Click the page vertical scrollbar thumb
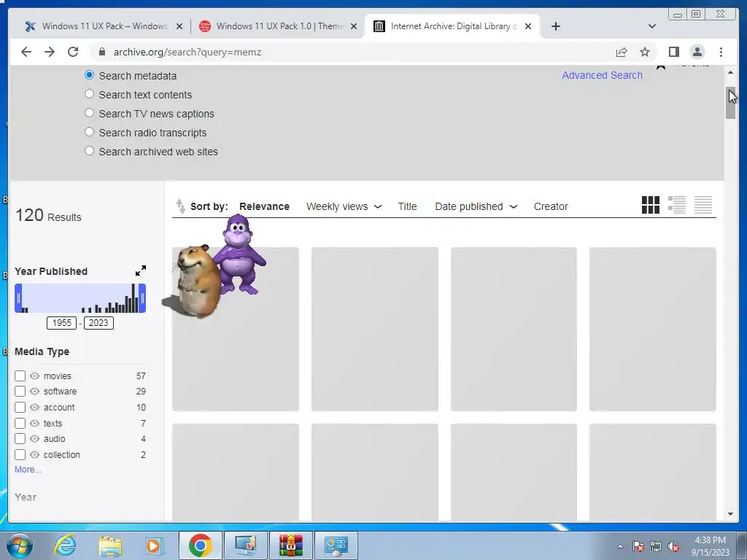 730,103
